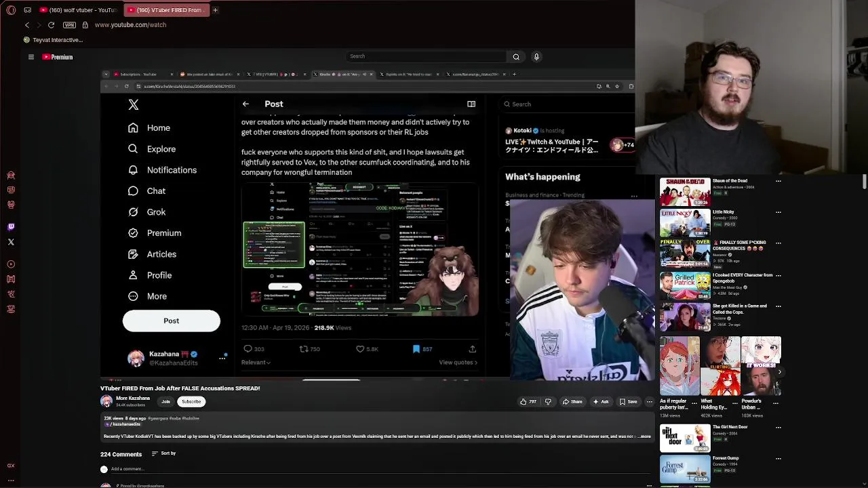This screenshot has height=488, width=868.
Task: Click the YouTube Premium logo
Action: click(x=58, y=57)
